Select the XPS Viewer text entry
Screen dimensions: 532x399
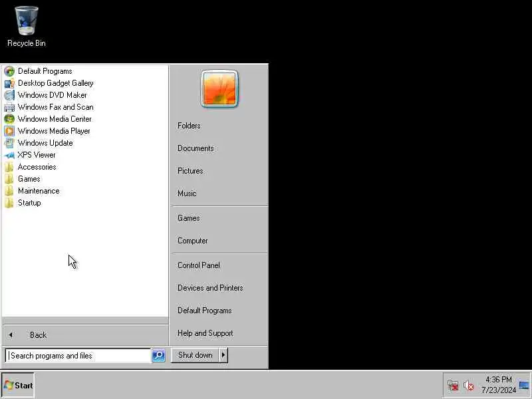(37, 155)
